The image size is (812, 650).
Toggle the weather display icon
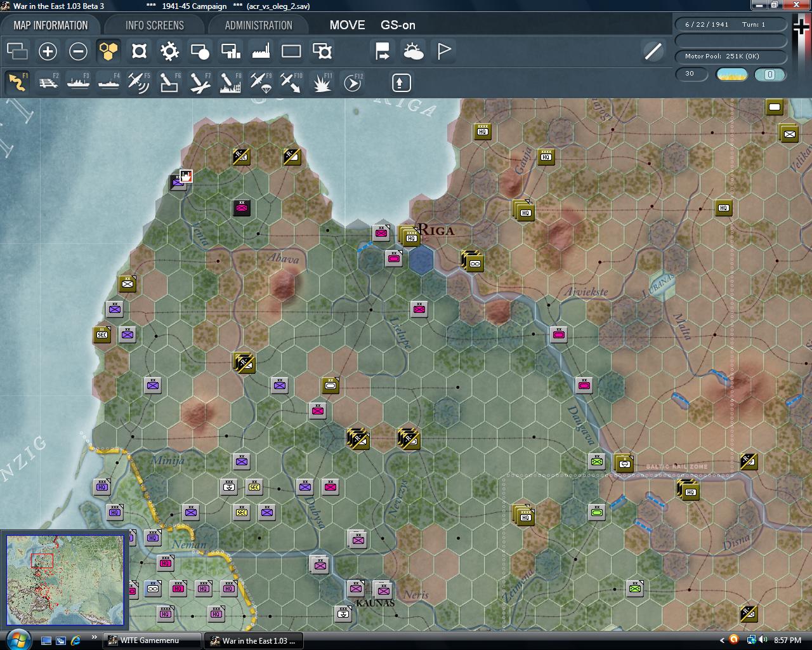pyautogui.click(x=413, y=51)
